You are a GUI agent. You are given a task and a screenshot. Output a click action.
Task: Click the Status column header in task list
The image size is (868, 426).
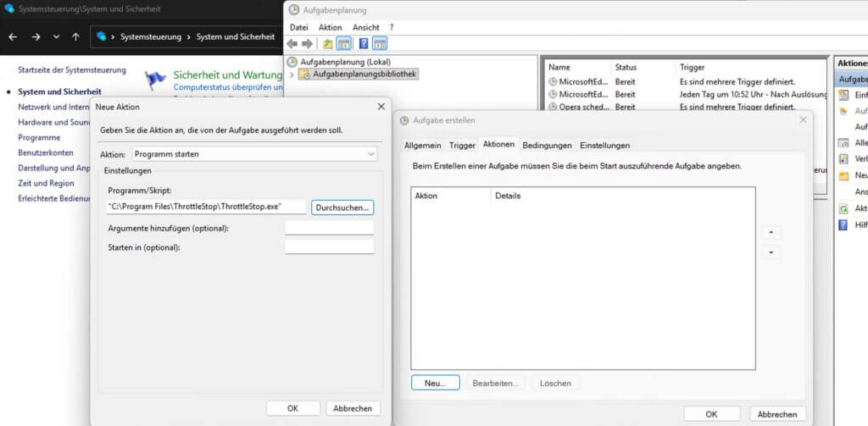(626, 68)
